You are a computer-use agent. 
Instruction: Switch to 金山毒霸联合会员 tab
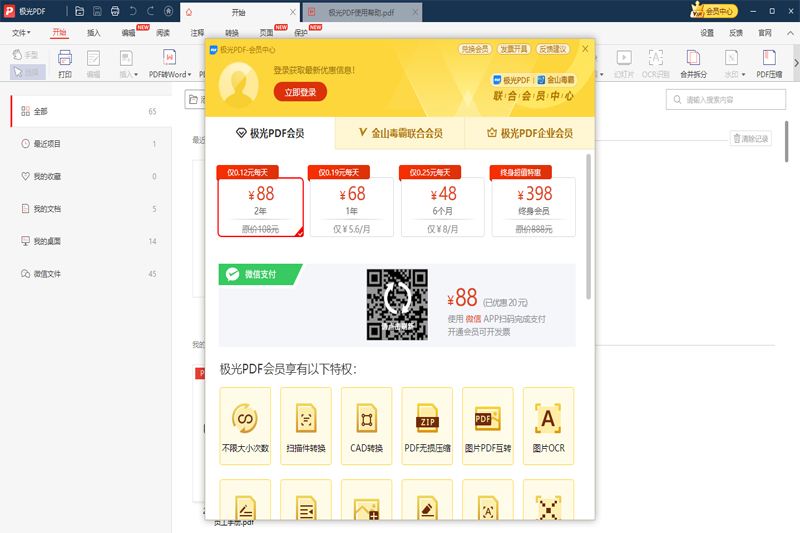(407, 133)
